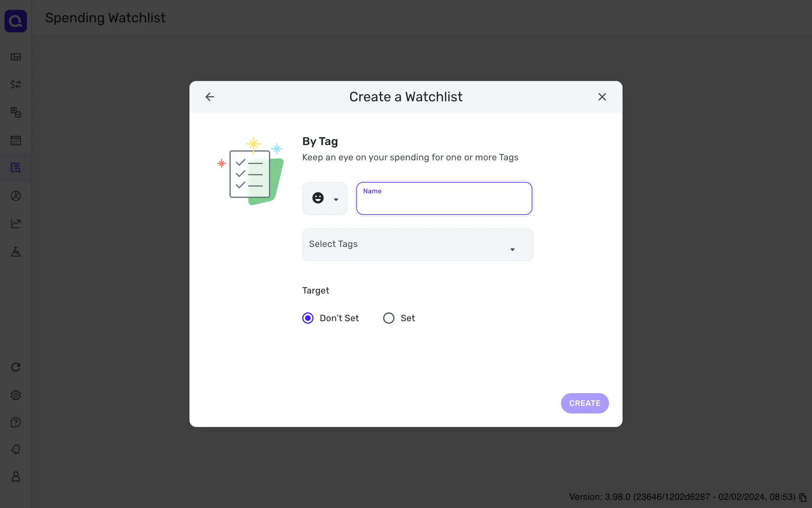The height and width of the screenshot is (508, 812).
Task: Open settings via the gear icon
Action: pyautogui.click(x=16, y=395)
